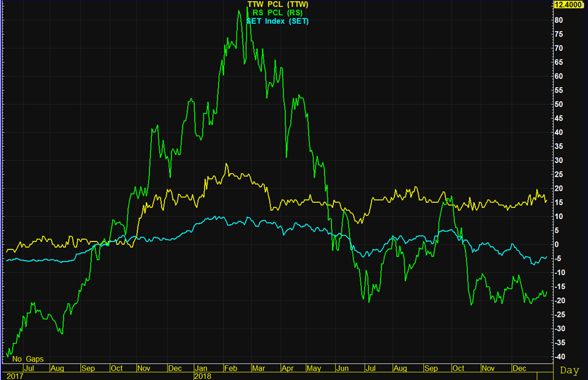The width and height of the screenshot is (588, 380).
Task: Click the Jan month marker
Action: [x=202, y=368]
